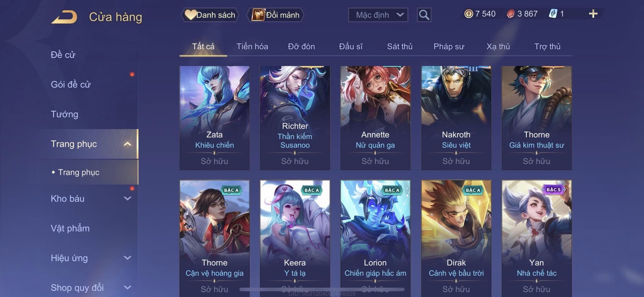Open the Mặc định sort dropdown
This screenshot has width=644, height=297.
pyautogui.click(x=378, y=15)
